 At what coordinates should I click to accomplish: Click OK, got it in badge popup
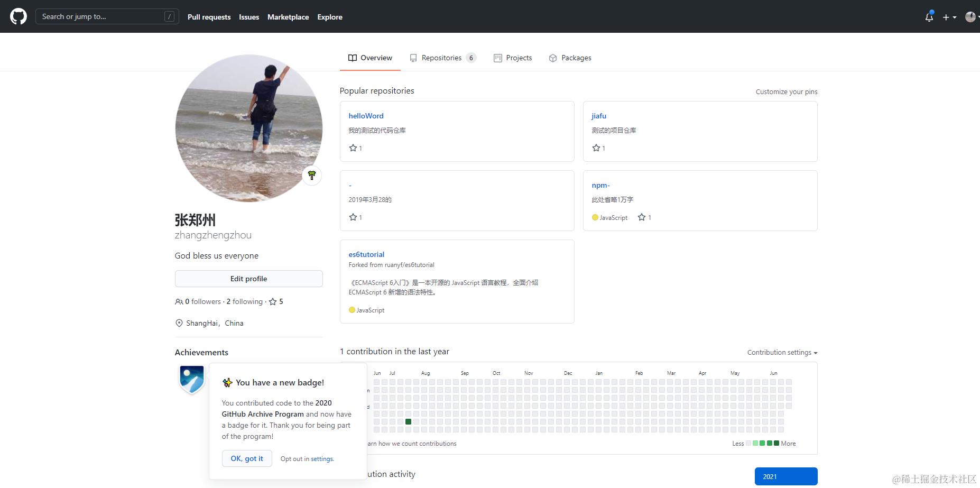click(247, 458)
